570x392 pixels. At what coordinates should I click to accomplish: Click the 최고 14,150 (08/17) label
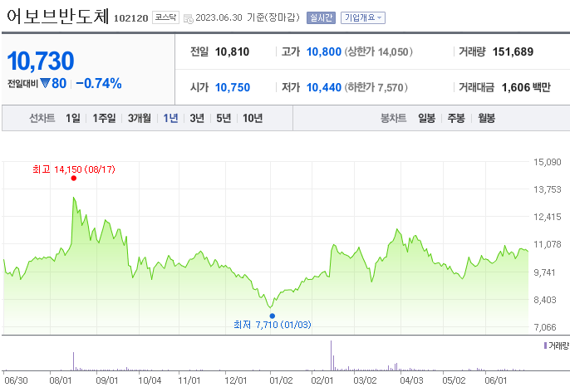click(x=74, y=169)
